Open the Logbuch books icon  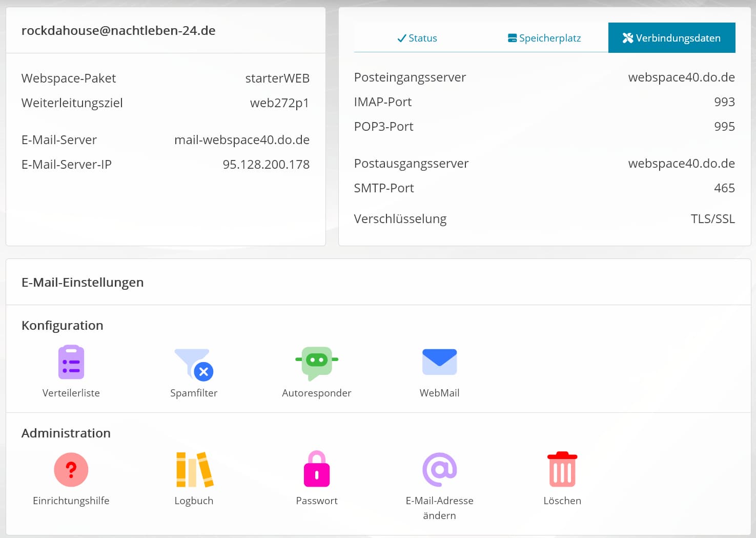[194, 469]
